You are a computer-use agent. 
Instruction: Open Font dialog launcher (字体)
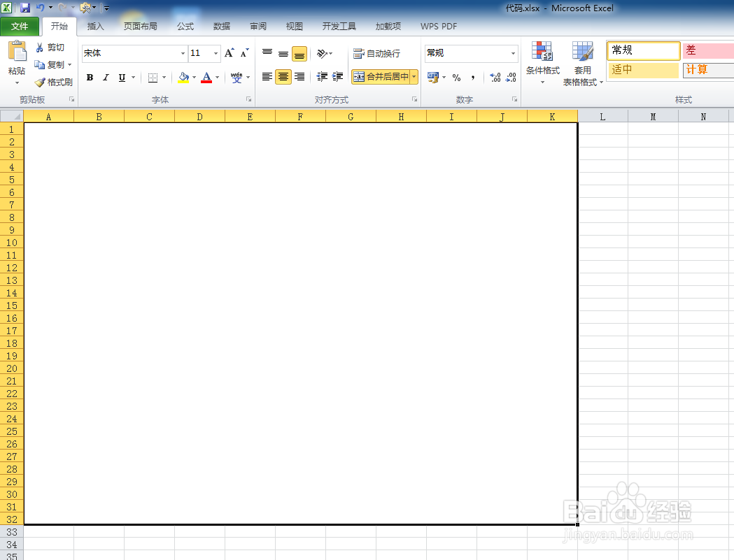click(x=248, y=99)
